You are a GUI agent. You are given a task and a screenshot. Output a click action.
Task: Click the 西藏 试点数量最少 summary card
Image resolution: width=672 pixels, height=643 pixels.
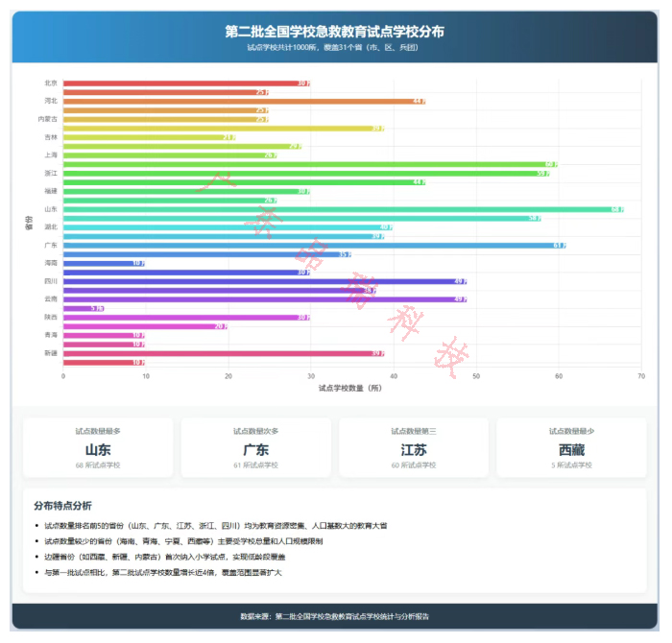pos(571,449)
